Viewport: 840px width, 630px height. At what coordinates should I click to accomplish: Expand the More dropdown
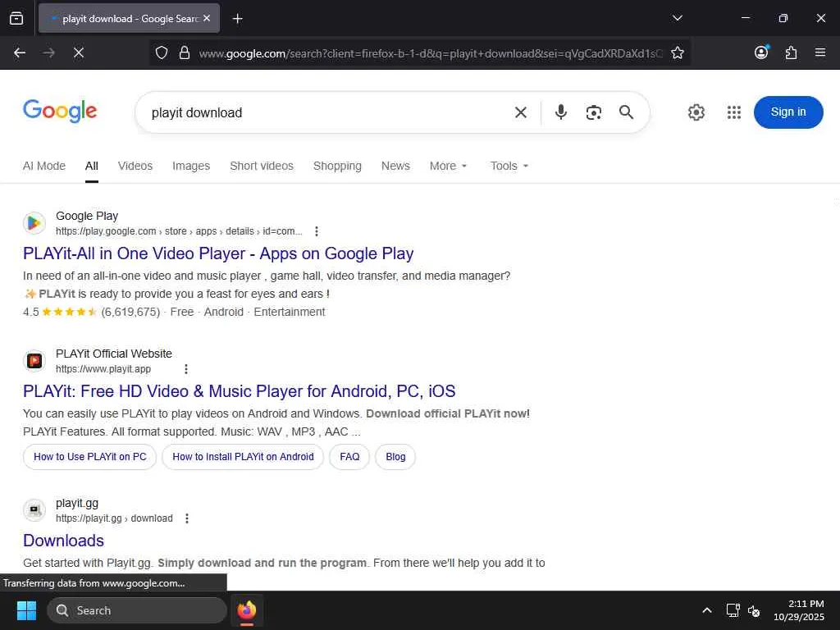click(448, 166)
